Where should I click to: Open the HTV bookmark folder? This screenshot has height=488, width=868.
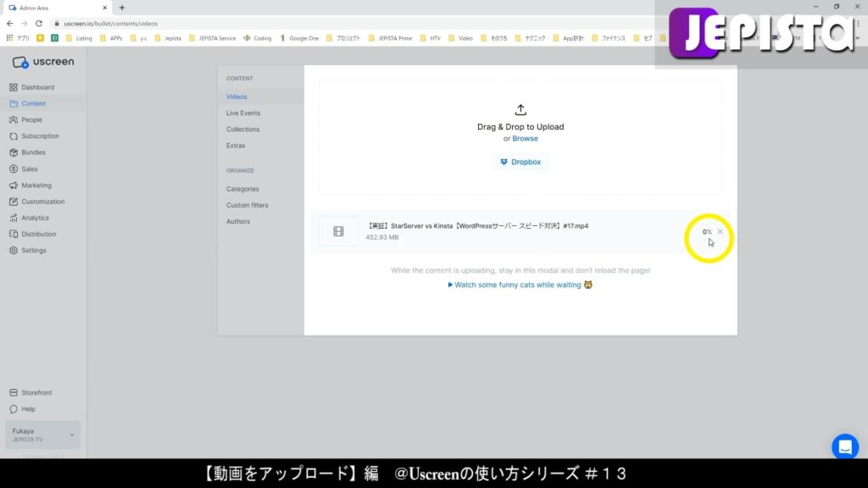[x=430, y=38]
